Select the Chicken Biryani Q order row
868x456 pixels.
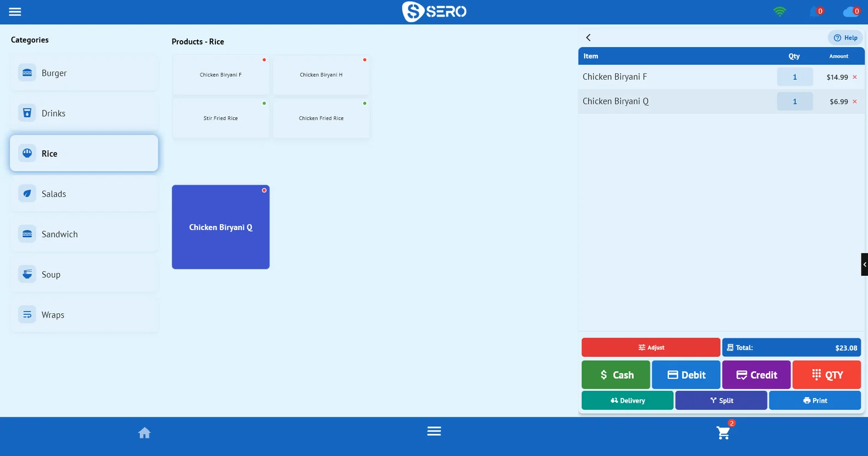tap(722, 102)
